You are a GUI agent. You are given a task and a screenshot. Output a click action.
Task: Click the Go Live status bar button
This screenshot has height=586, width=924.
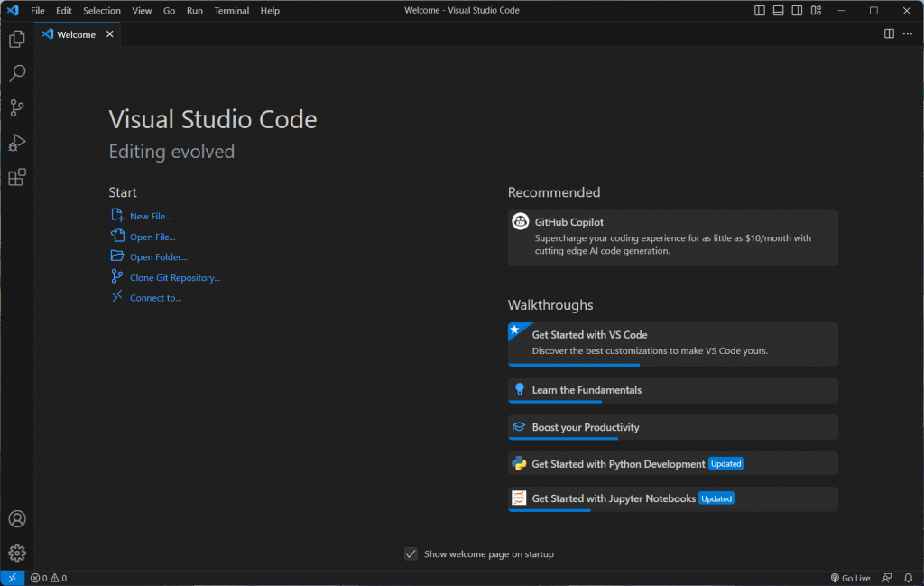click(x=850, y=578)
